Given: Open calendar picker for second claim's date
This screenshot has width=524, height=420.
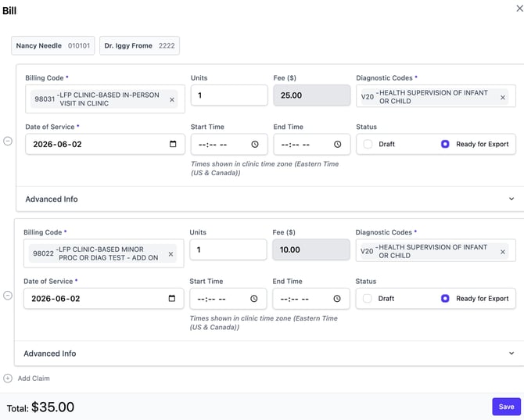Looking at the screenshot, I should pos(172,298).
